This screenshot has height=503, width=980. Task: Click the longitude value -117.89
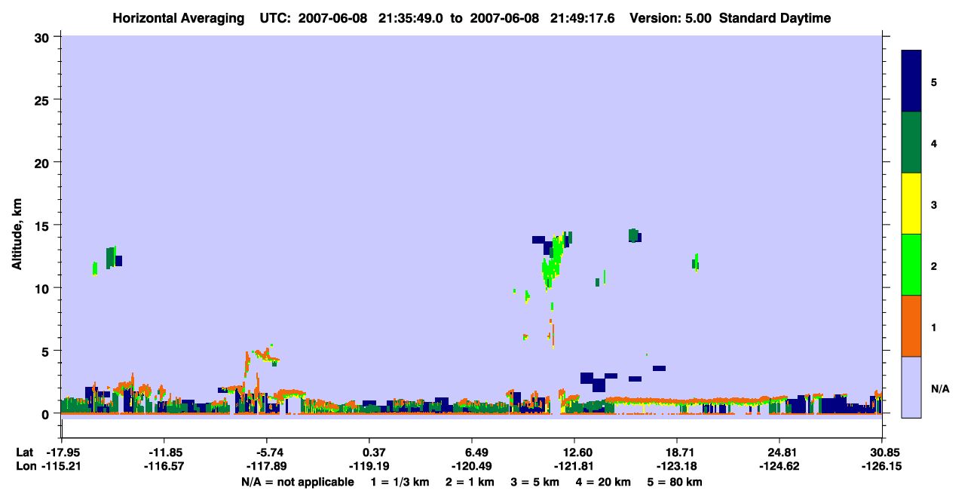tap(267, 467)
